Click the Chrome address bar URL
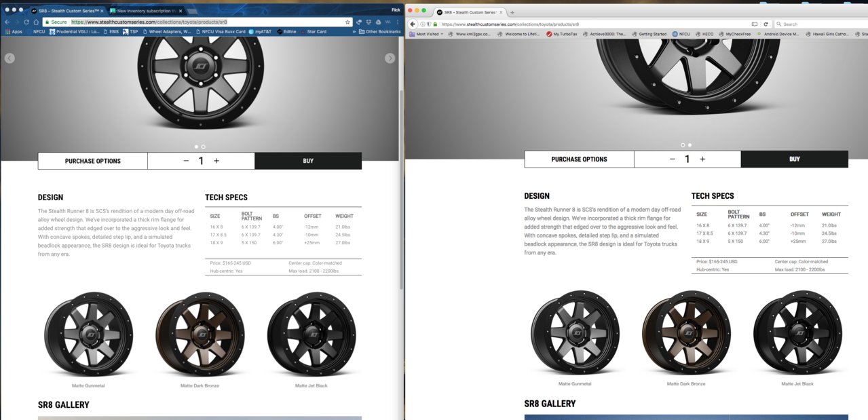The image size is (868, 420). point(149,22)
